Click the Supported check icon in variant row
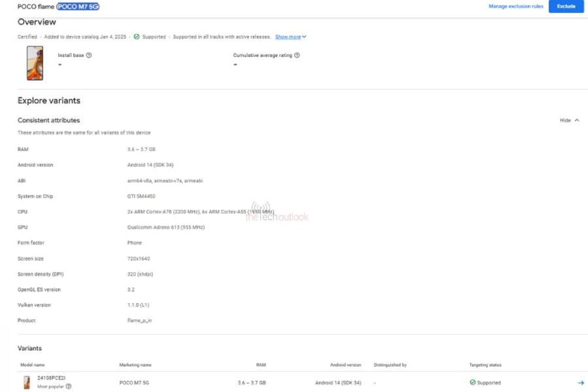Image resolution: width=588 pixels, height=392 pixels. (x=473, y=382)
